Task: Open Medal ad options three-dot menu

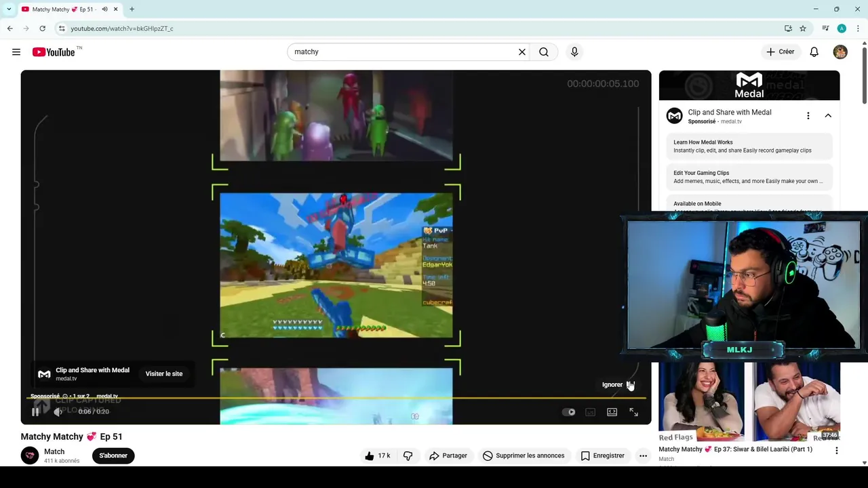Action: pyautogui.click(x=808, y=116)
